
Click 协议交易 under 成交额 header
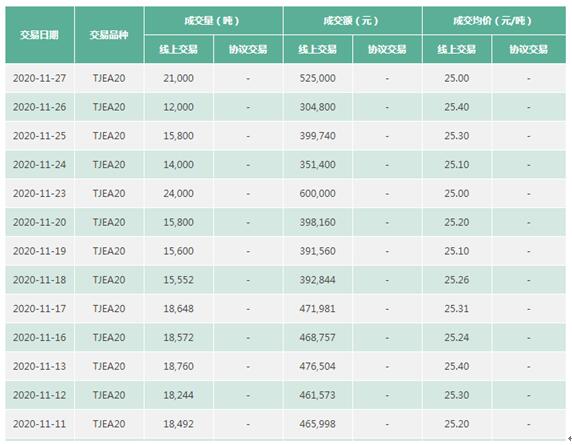(387, 49)
